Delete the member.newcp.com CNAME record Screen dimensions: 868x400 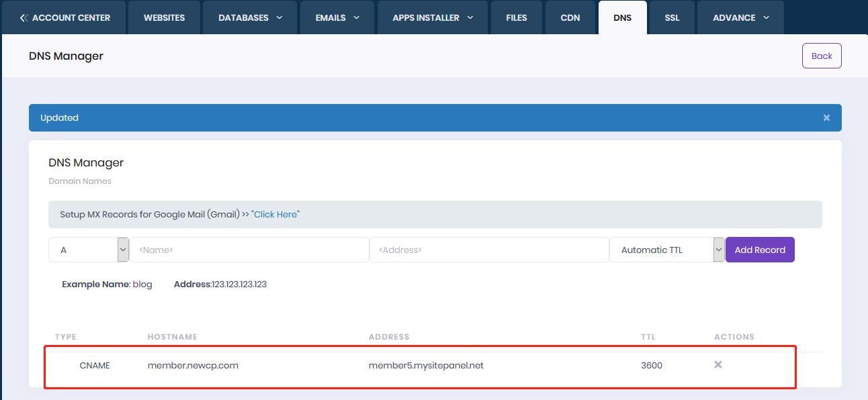coord(718,364)
